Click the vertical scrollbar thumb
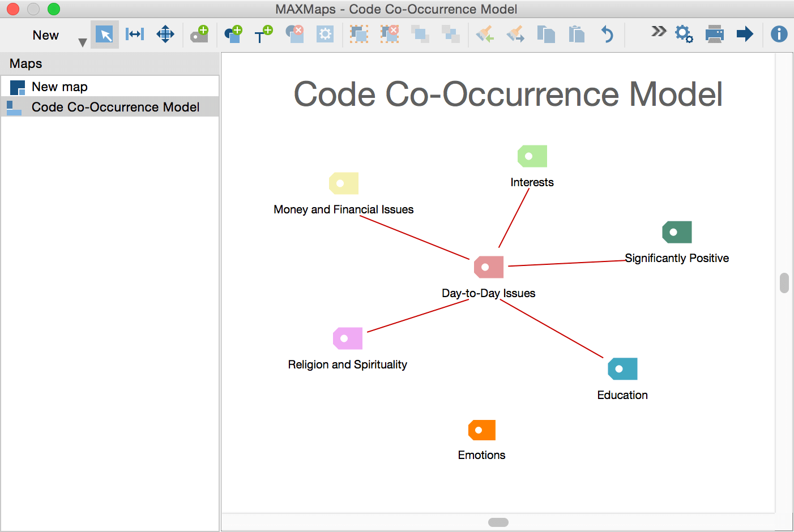Screen dimensions: 794x532 (784, 283)
